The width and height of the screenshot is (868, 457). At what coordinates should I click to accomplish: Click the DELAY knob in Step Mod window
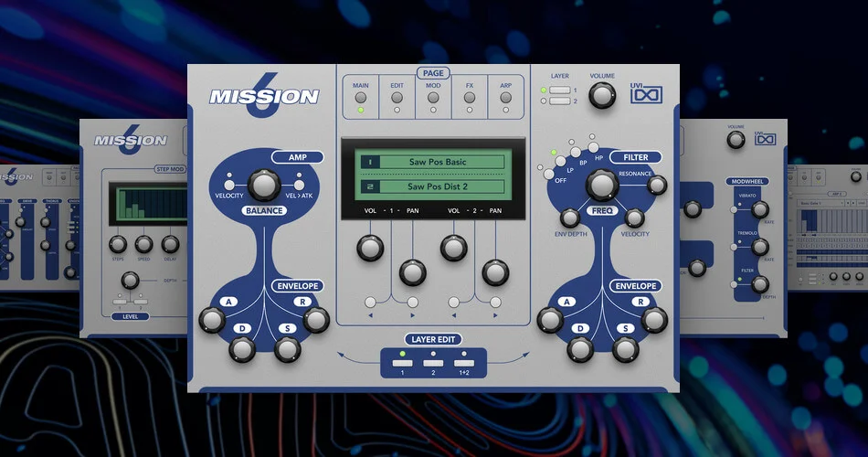click(x=171, y=244)
